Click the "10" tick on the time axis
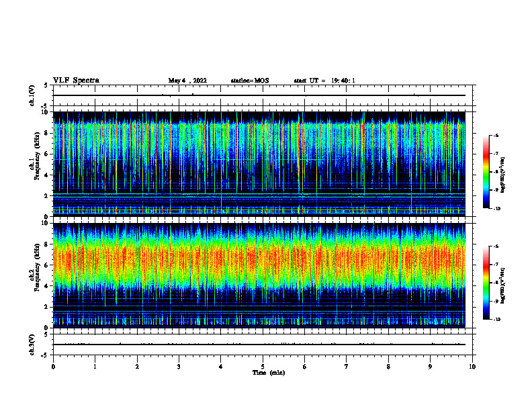 pyautogui.click(x=472, y=367)
